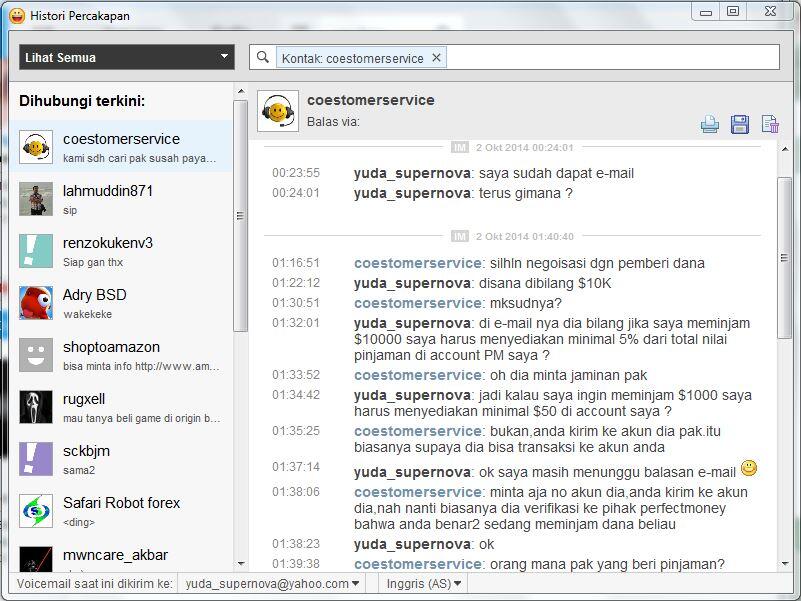Click the save conversation floppy icon
Viewport: 801px width, 601px height.
[740, 124]
